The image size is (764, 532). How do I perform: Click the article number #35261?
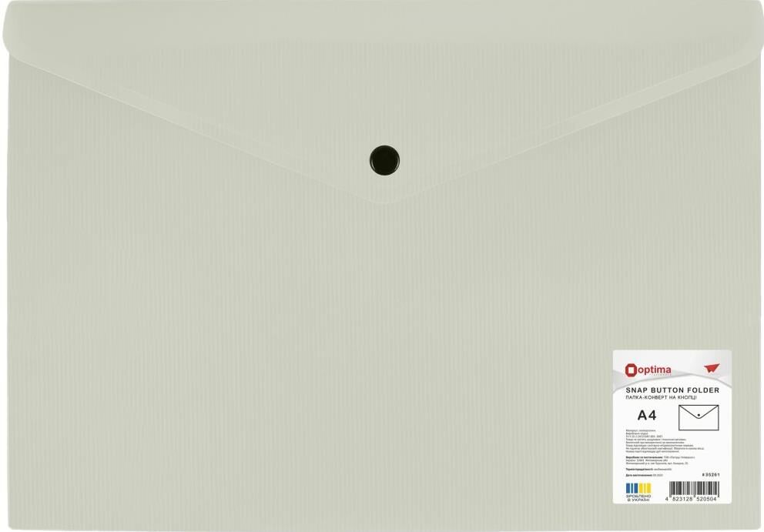tap(711, 475)
